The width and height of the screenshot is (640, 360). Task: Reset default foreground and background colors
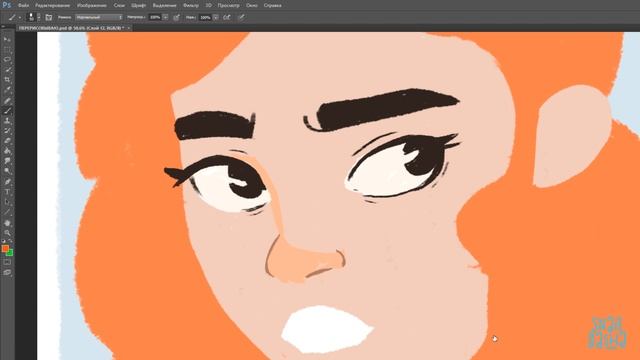tap(4, 241)
